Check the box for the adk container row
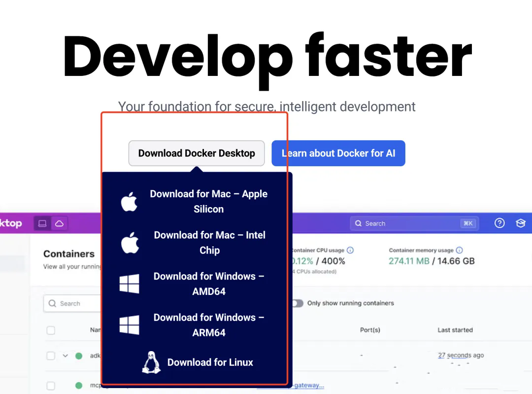532x394 pixels. click(51, 356)
